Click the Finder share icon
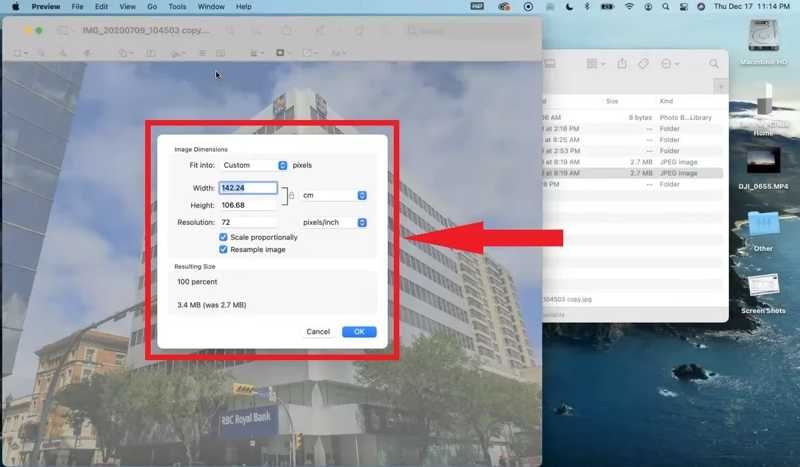 [622, 63]
